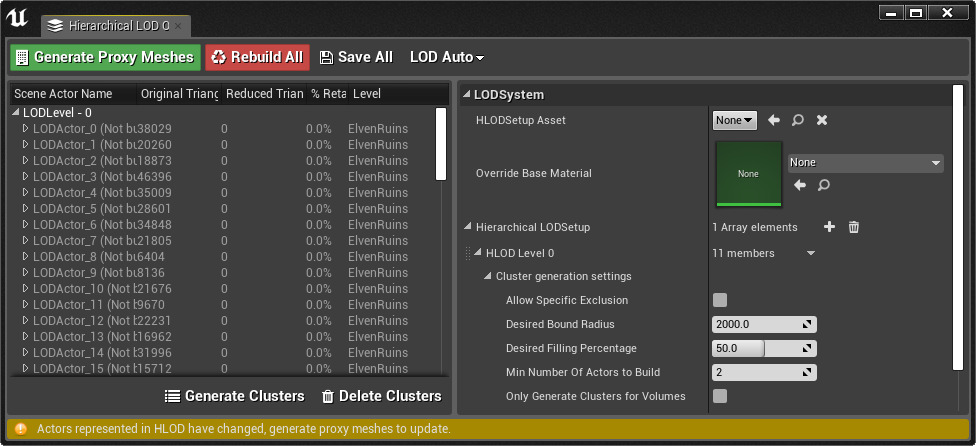
Task: Use selected asset arrow for HLODSetup Asset
Action: coord(774,120)
